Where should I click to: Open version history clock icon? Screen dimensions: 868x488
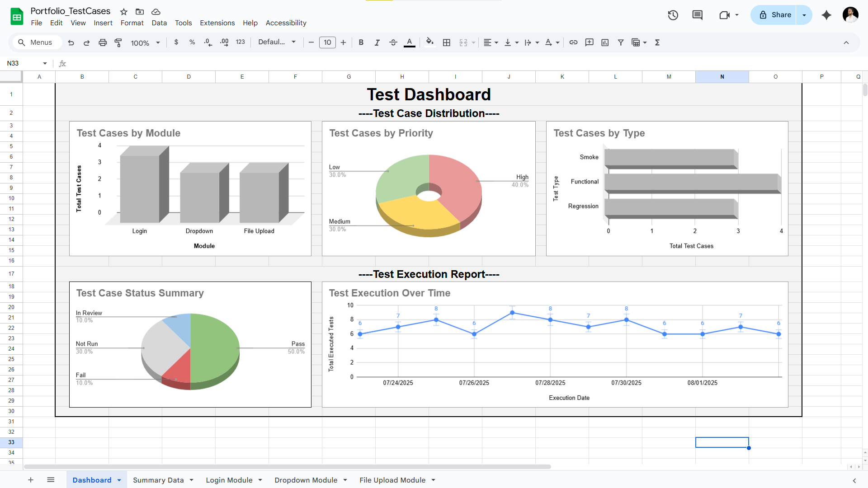673,15
